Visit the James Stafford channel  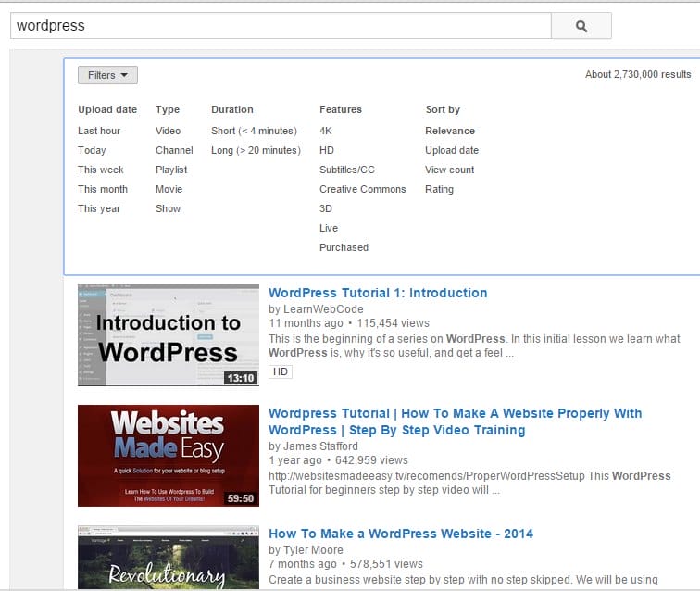point(320,446)
